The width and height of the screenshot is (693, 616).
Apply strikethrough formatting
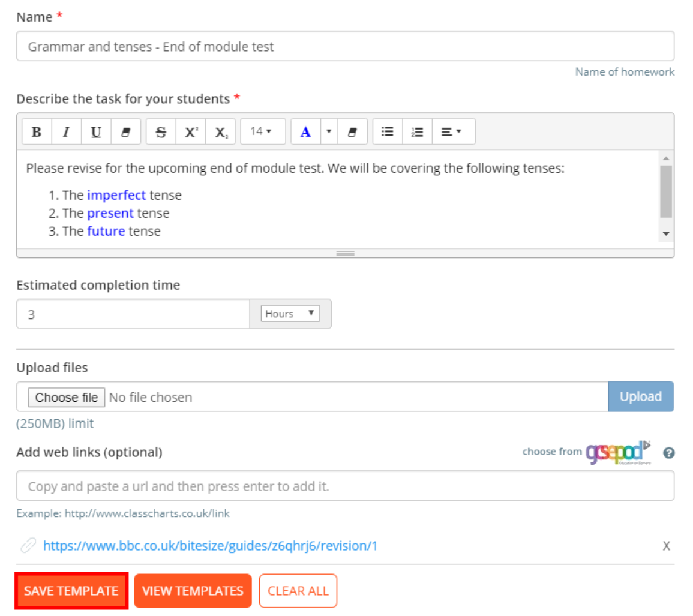(x=160, y=131)
